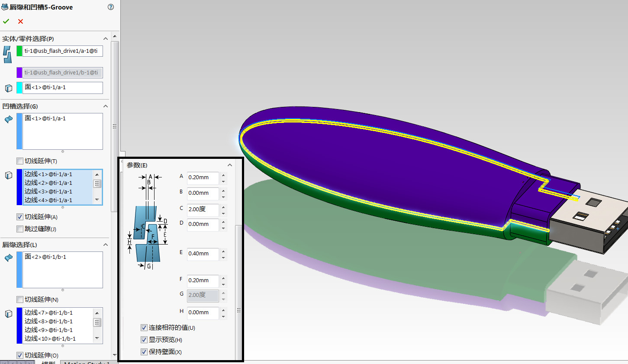Viewport: 628px width, 364px height.
Task: Collapse the 参数(E) section
Action: [230, 165]
